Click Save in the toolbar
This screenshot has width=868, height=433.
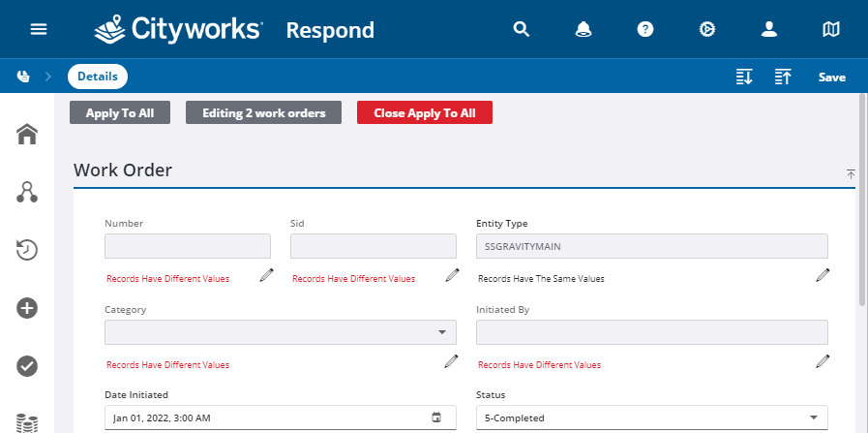(x=831, y=77)
